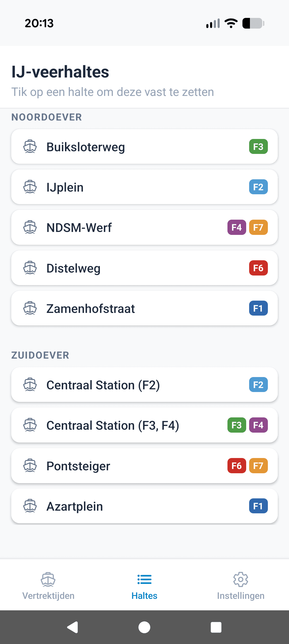Tap the ferry icon beside Azartplein
The image size is (289, 644).
(x=30, y=506)
